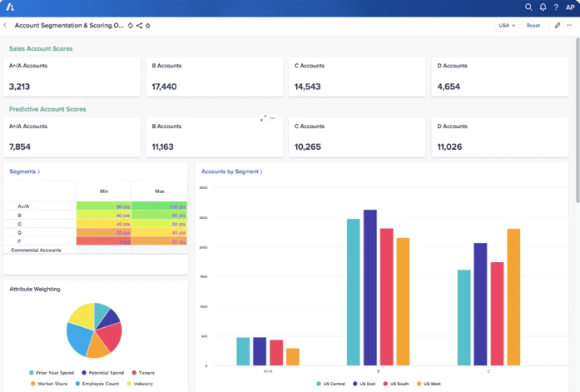The image size is (580, 392).
Task: Toggle the US Central legend item
Action: pos(330,384)
